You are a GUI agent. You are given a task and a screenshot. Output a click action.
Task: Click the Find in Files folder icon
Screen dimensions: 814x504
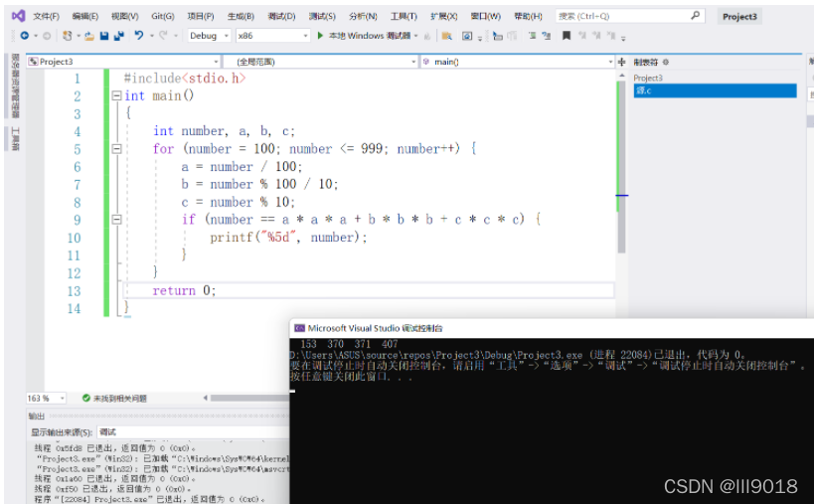click(446, 36)
